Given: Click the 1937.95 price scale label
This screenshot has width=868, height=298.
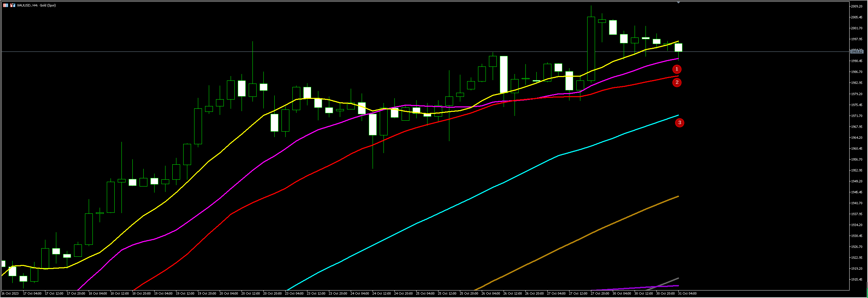Looking at the screenshot, I should click(857, 214).
